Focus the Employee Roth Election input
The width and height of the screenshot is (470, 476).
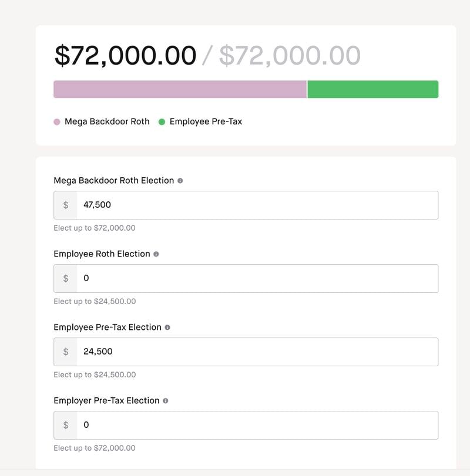[x=257, y=278]
